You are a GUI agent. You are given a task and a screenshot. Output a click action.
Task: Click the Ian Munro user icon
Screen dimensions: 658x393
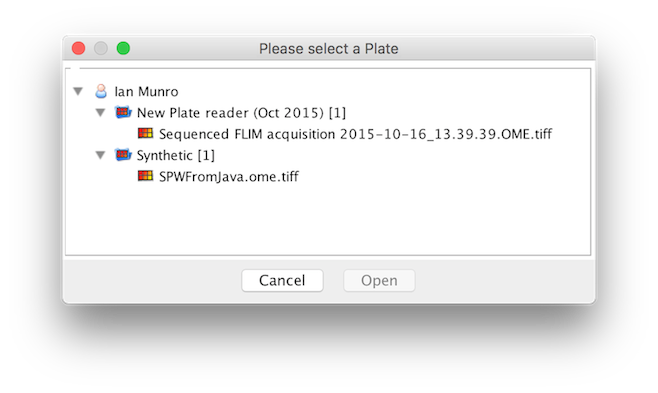coord(101,91)
